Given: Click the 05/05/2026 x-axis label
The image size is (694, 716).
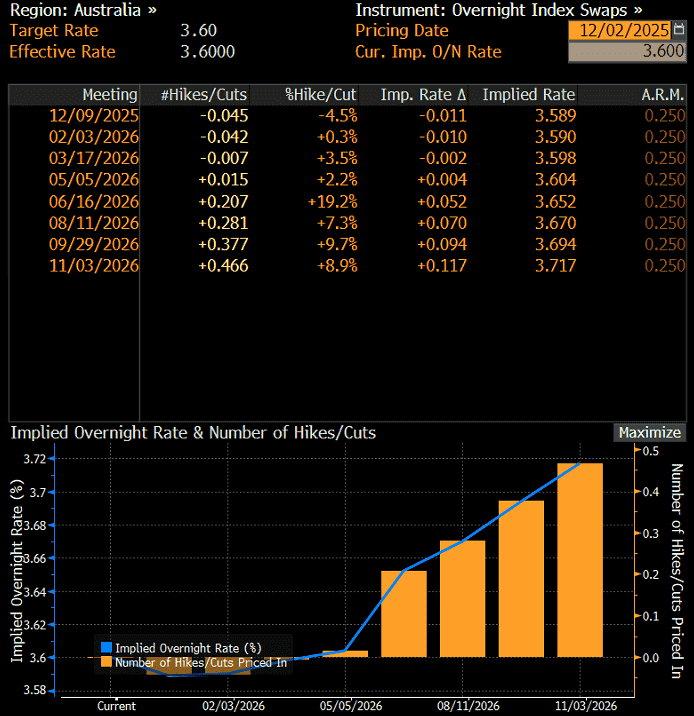Looking at the screenshot, I should tap(351, 706).
